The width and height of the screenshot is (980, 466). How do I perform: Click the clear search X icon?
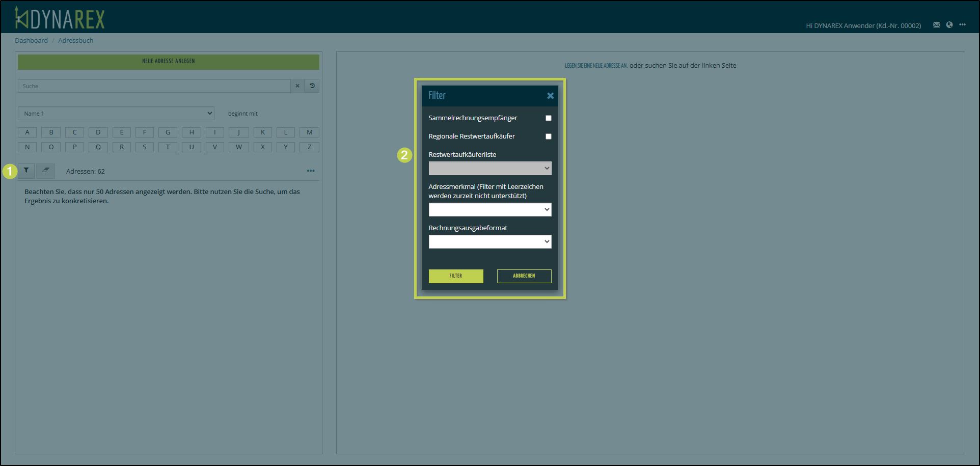pyautogui.click(x=297, y=86)
